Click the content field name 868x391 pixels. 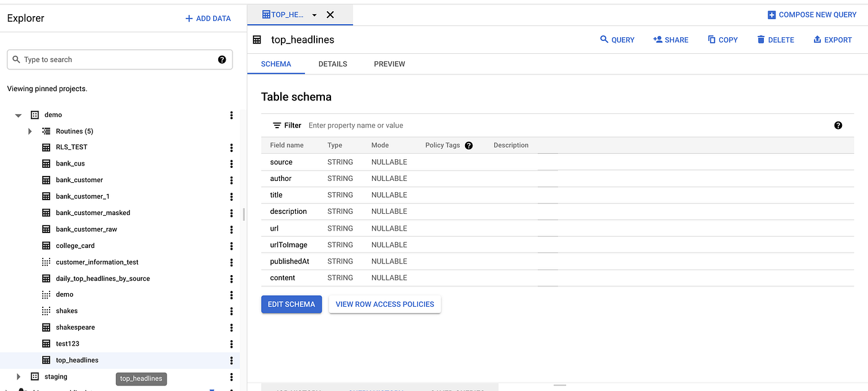[x=282, y=278]
